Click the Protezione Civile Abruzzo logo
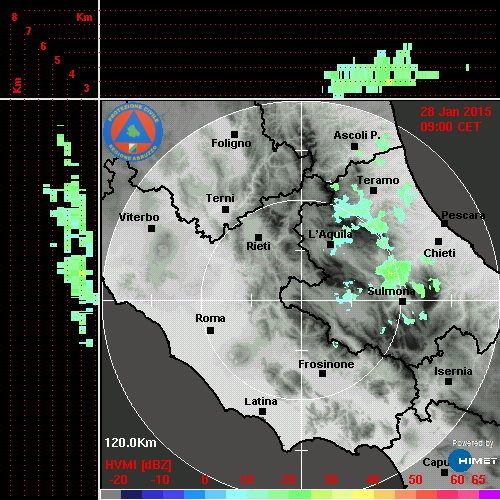The height and width of the screenshot is (500, 500). point(133,131)
